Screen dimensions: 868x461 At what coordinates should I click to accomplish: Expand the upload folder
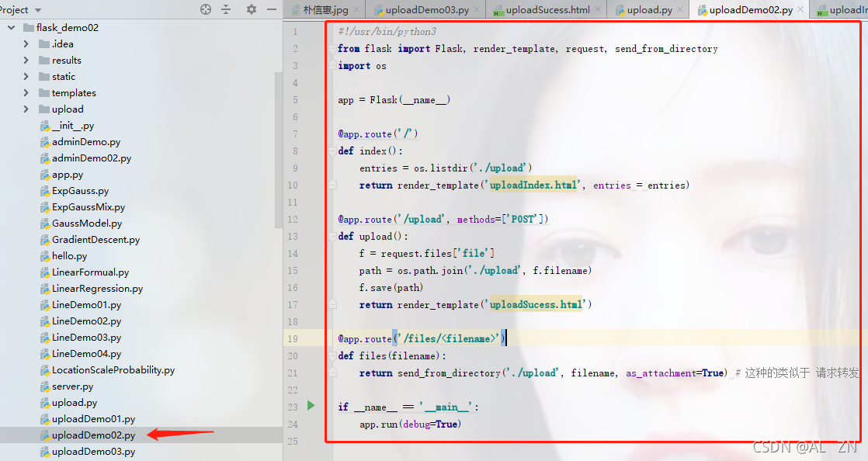[26, 109]
